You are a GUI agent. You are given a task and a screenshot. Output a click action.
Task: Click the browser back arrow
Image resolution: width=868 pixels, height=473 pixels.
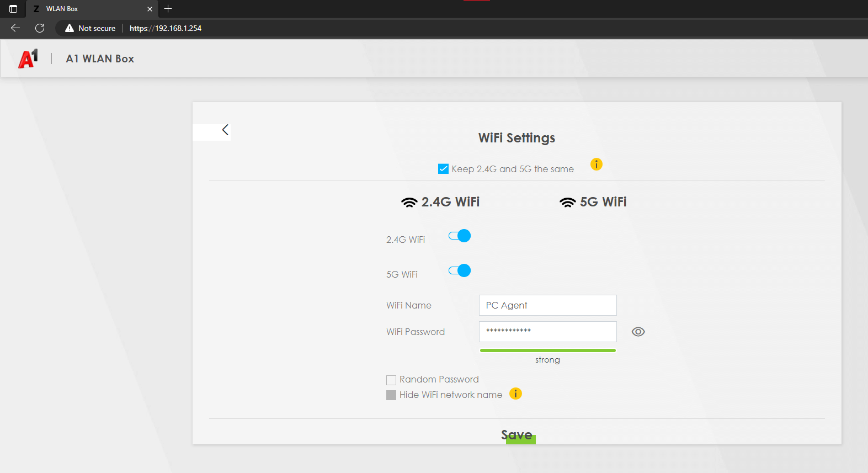click(15, 28)
